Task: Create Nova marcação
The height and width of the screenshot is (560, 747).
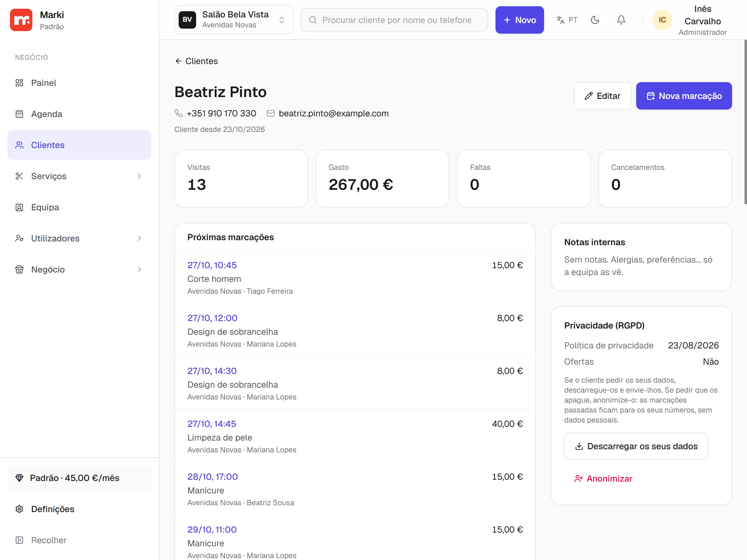Action: point(684,96)
